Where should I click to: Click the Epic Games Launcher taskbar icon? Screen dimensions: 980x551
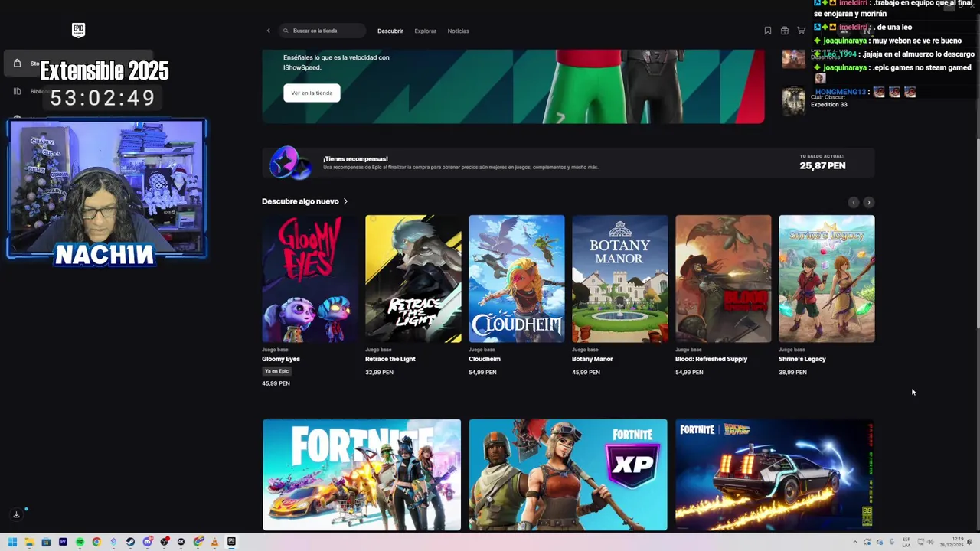[231, 542]
